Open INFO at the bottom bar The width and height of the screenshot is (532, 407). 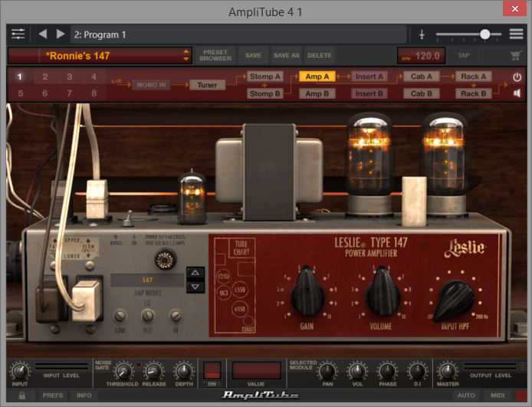coord(84,396)
